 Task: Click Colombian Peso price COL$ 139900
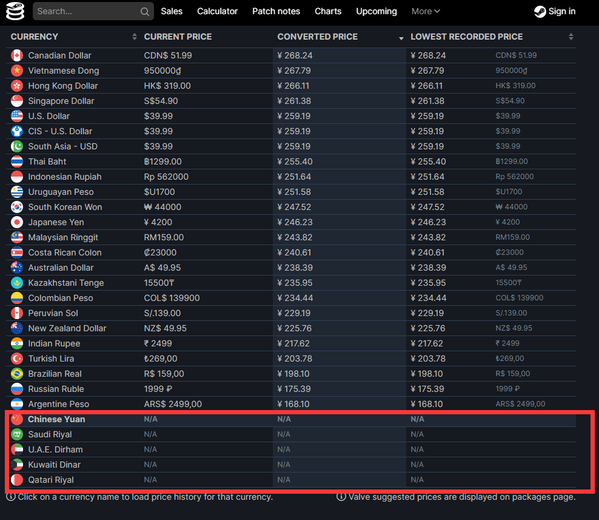[172, 298]
